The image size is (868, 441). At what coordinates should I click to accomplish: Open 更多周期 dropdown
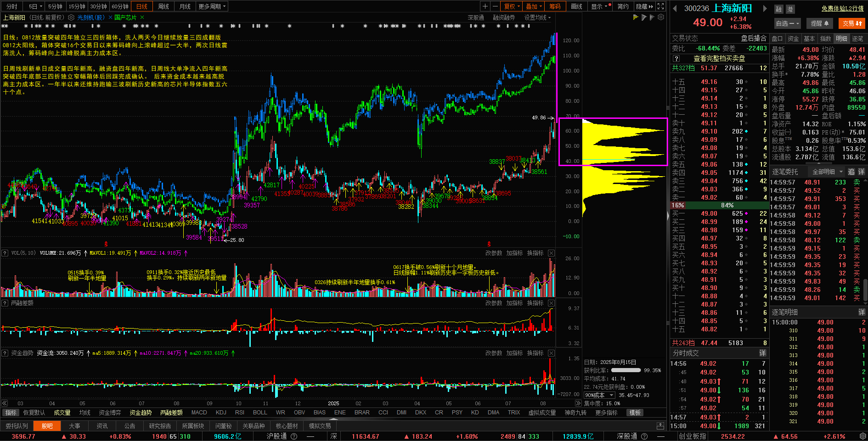click(212, 6)
